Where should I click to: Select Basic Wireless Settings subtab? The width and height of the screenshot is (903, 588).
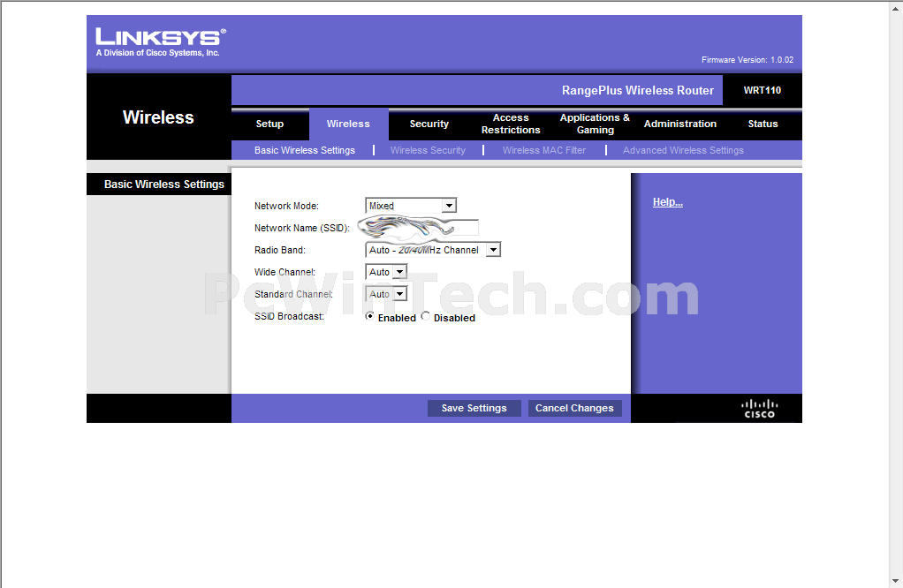(x=305, y=150)
